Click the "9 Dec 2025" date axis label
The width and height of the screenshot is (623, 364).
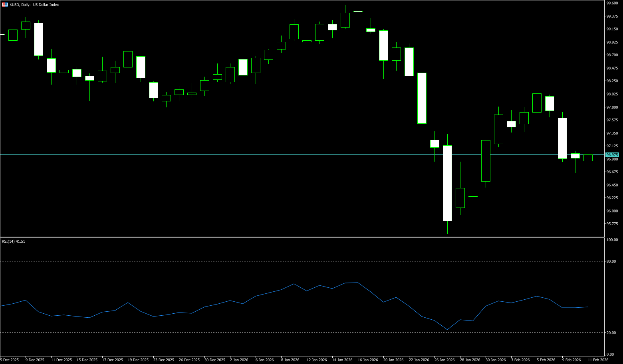click(x=35, y=360)
